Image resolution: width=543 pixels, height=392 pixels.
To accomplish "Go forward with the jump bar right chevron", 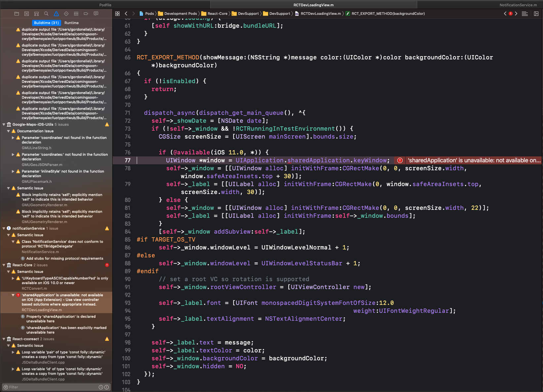I will point(133,14).
